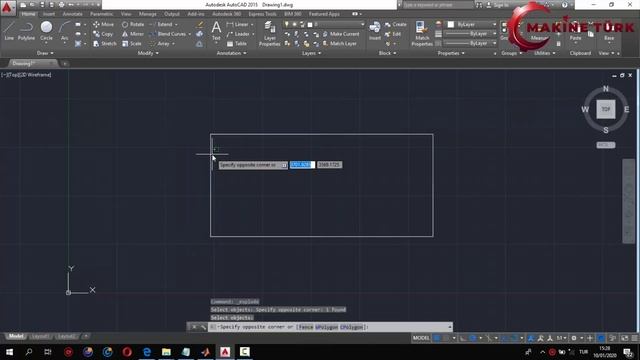Click Create block tool
Viewport: 640px width, 360px height.
tap(396, 24)
